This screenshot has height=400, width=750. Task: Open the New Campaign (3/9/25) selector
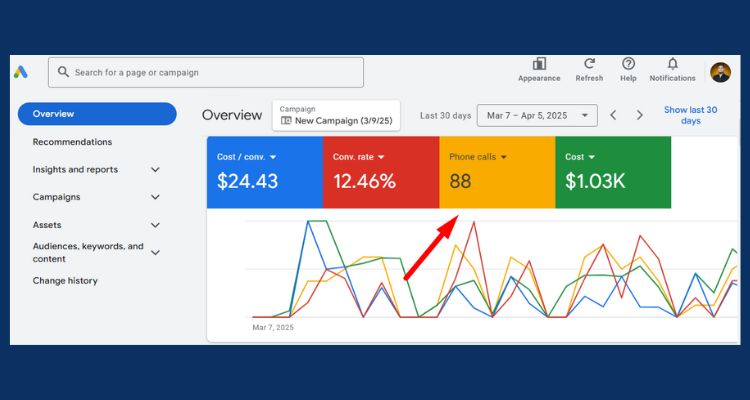pyautogui.click(x=336, y=115)
